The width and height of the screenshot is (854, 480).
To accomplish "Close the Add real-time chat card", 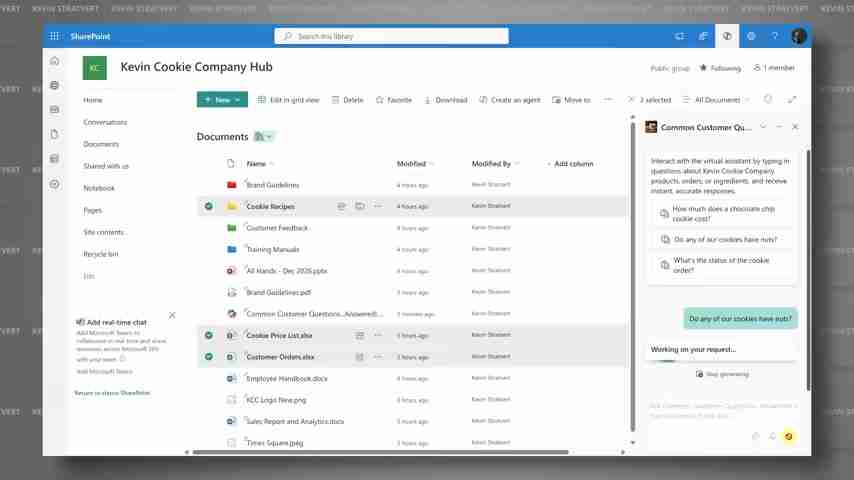I will (x=172, y=315).
